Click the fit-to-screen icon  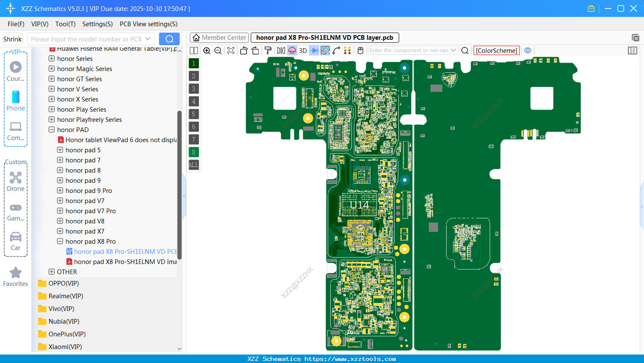tap(231, 50)
